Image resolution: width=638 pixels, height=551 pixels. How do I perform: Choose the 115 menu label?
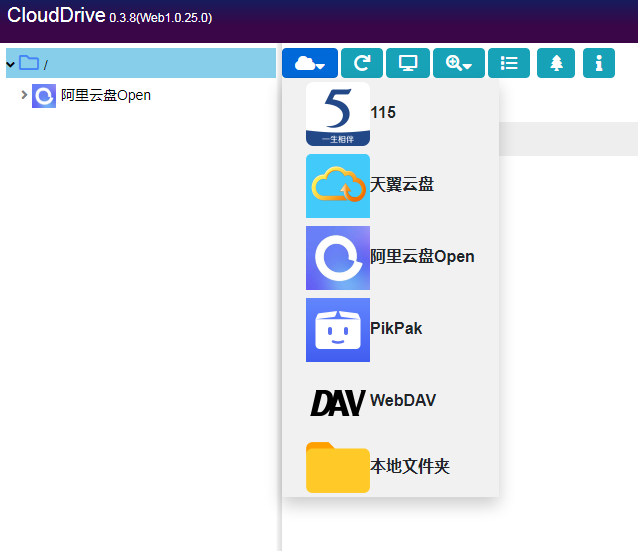click(x=383, y=112)
